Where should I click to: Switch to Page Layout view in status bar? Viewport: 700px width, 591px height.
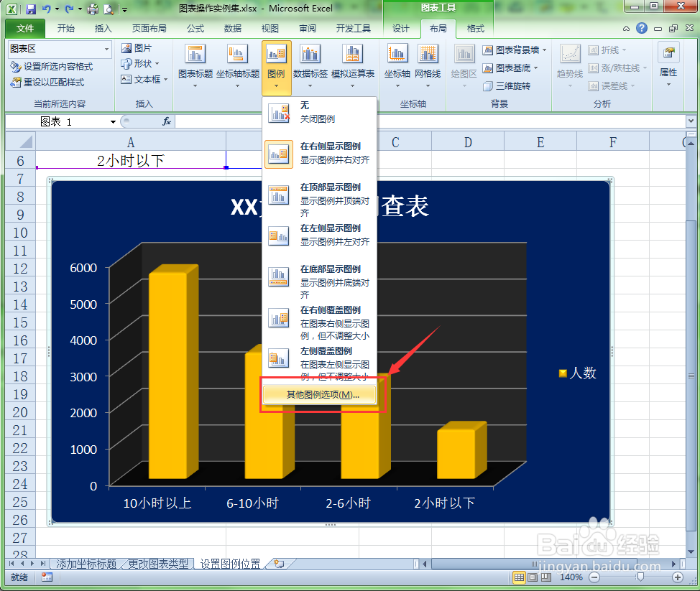tap(533, 577)
